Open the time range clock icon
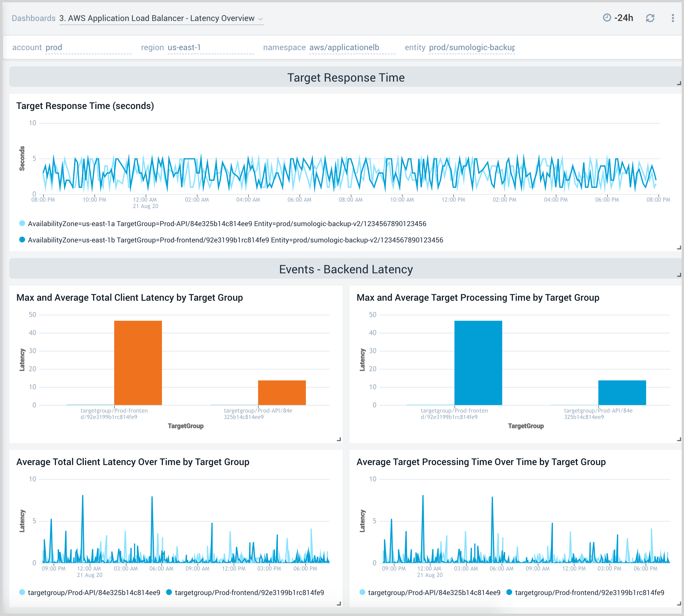 [x=607, y=18]
